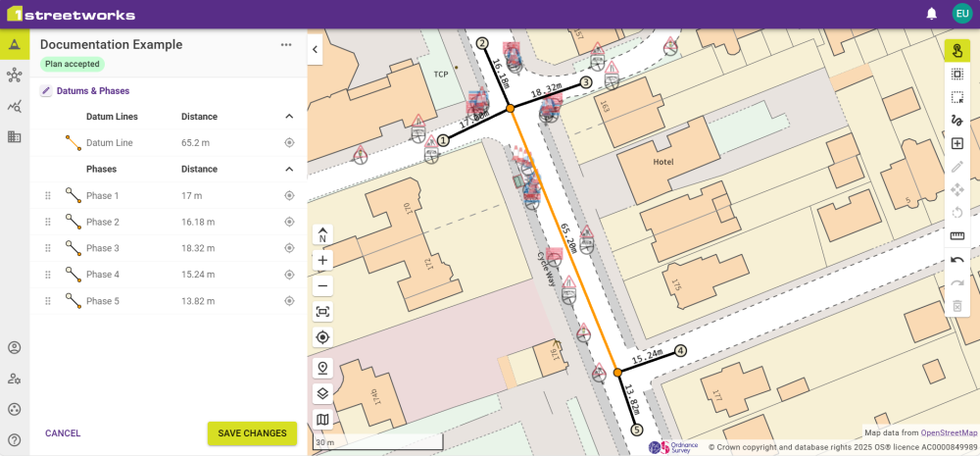
Task: Zoom in on the map
Action: (322, 261)
